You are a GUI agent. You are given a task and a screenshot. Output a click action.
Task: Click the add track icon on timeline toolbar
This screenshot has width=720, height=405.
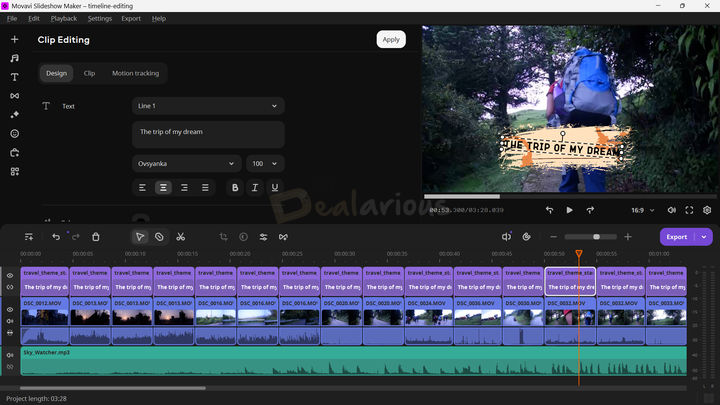tap(29, 237)
